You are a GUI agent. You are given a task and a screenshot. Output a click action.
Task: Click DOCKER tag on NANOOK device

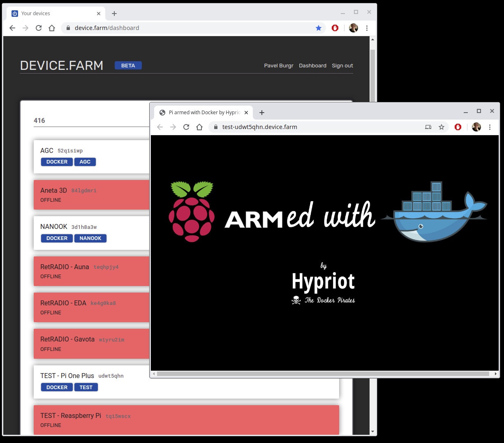[57, 238]
